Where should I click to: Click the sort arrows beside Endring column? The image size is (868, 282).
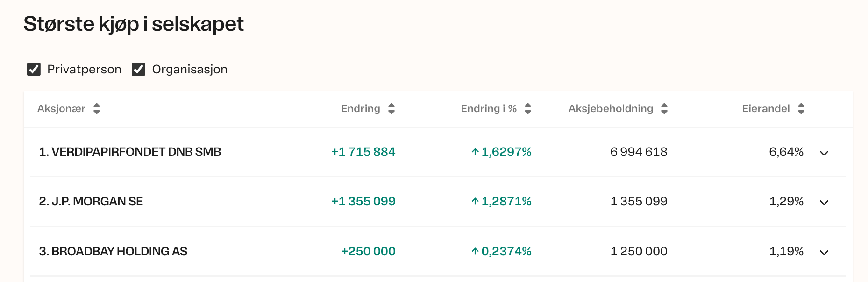391,109
